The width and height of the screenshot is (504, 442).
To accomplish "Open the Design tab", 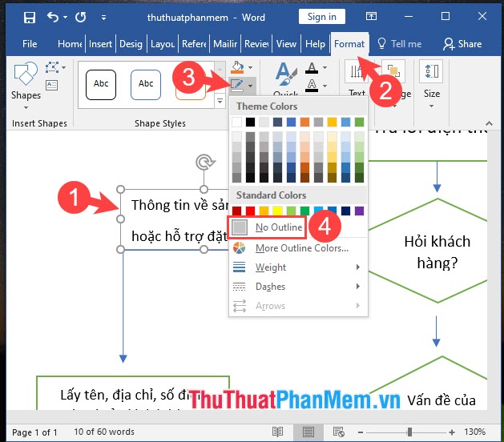I will coord(131,44).
